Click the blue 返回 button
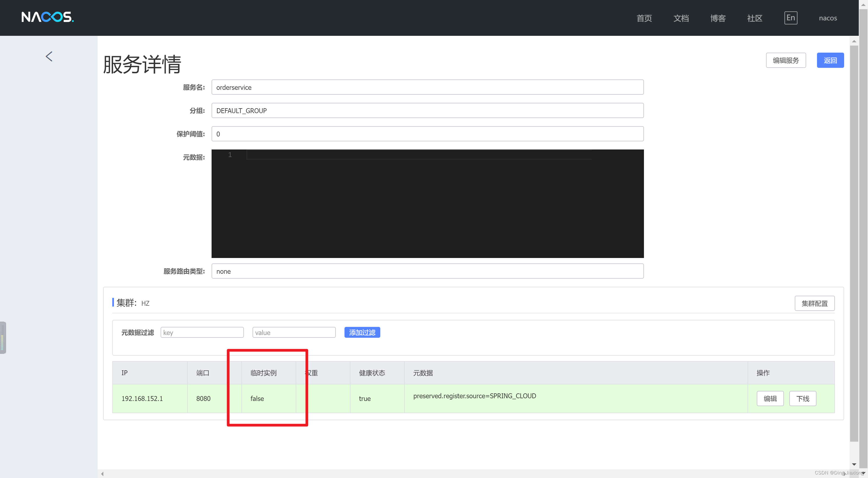The image size is (868, 478). click(830, 60)
